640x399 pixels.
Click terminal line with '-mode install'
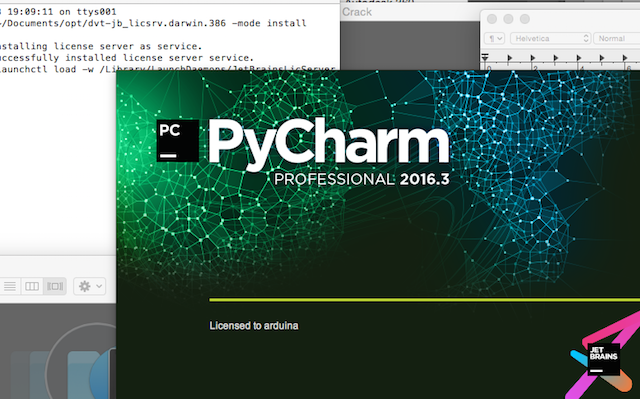click(x=153, y=23)
